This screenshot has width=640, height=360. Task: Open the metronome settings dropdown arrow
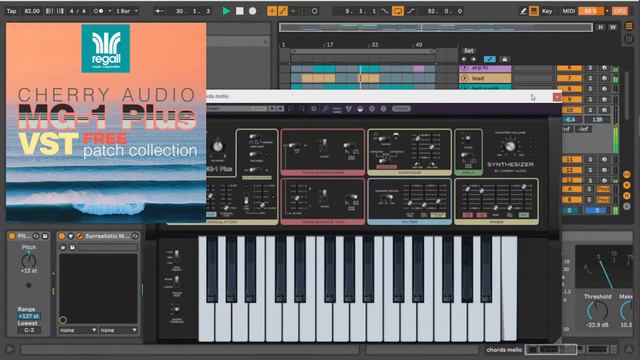[109, 11]
